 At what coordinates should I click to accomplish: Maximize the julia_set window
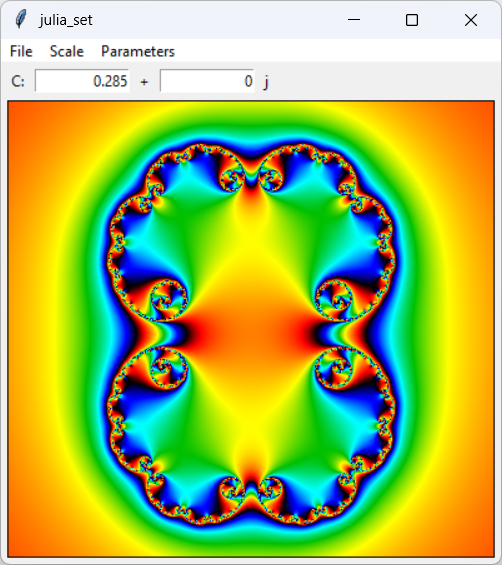[x=412, y=20]
